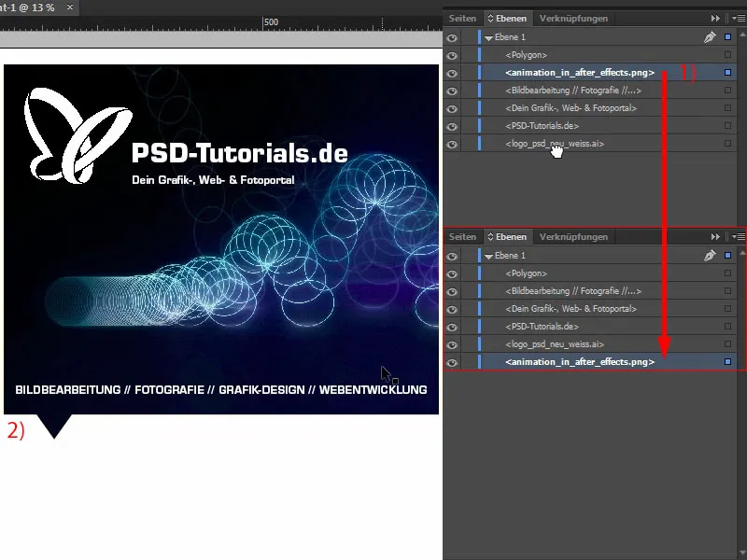Viewport: 747px width, 560px height.
Task: Click <Bildbearbeitung // Fotografie> selection square, lower panel
Action: pos(727,291)
